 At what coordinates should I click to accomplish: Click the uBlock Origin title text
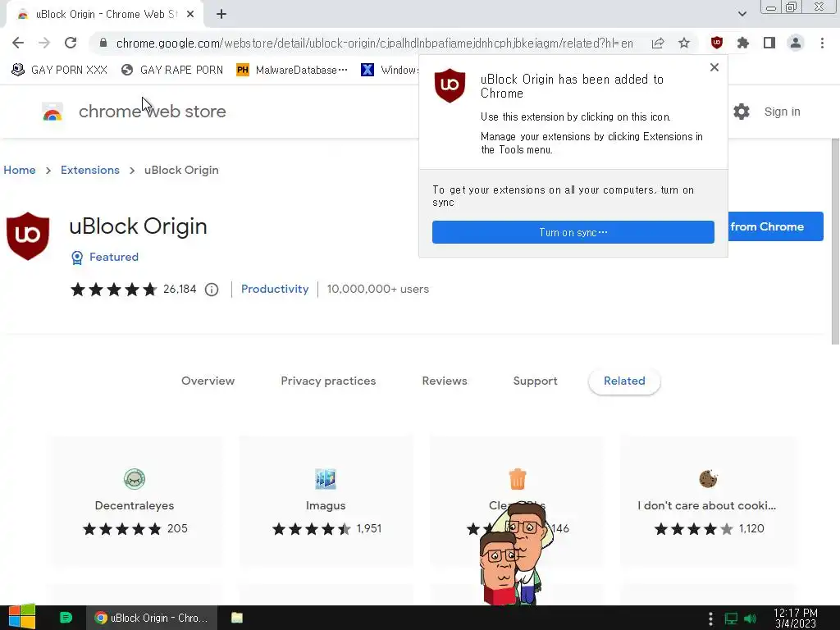click(x=138, y=226)
